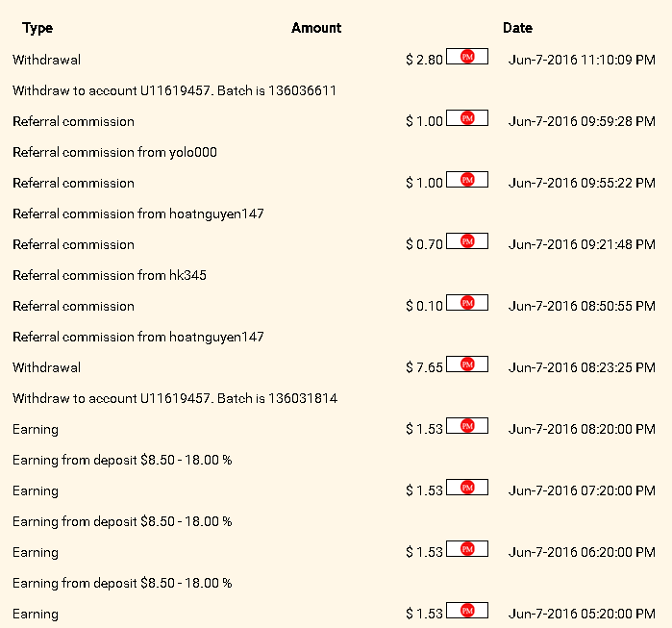Click the $7.65 withdrawal amount
672x628 pixels.
click(424, 367)
